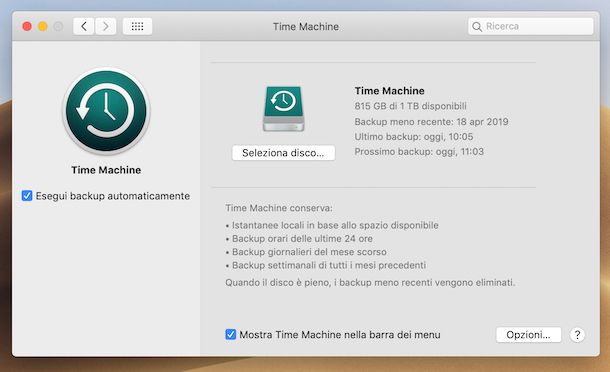Image resolution: width=610 pixels, height=372 pixels.
Task: Open help with the question mark button
Action: pyautogui.click(x=577, y=335)
